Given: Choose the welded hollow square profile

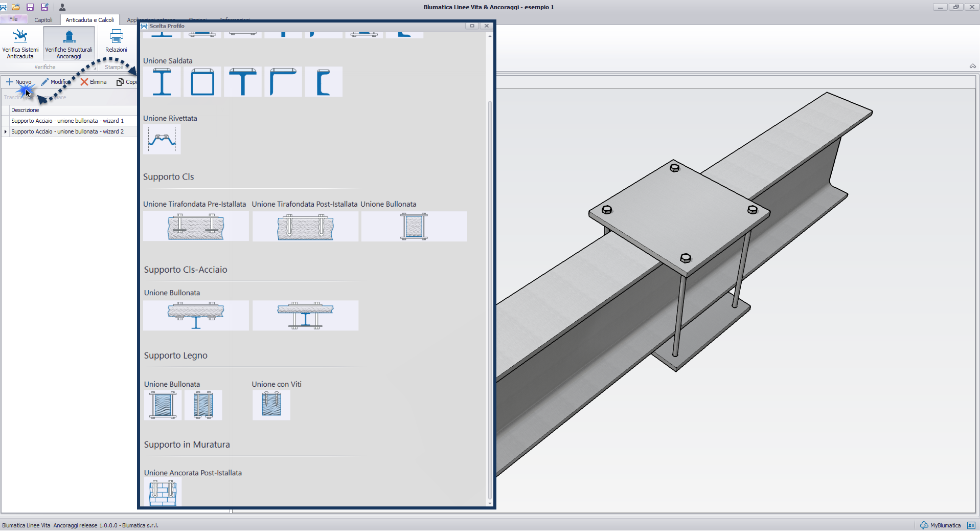Looking at the screenshot, I should [x=202, y=82].
